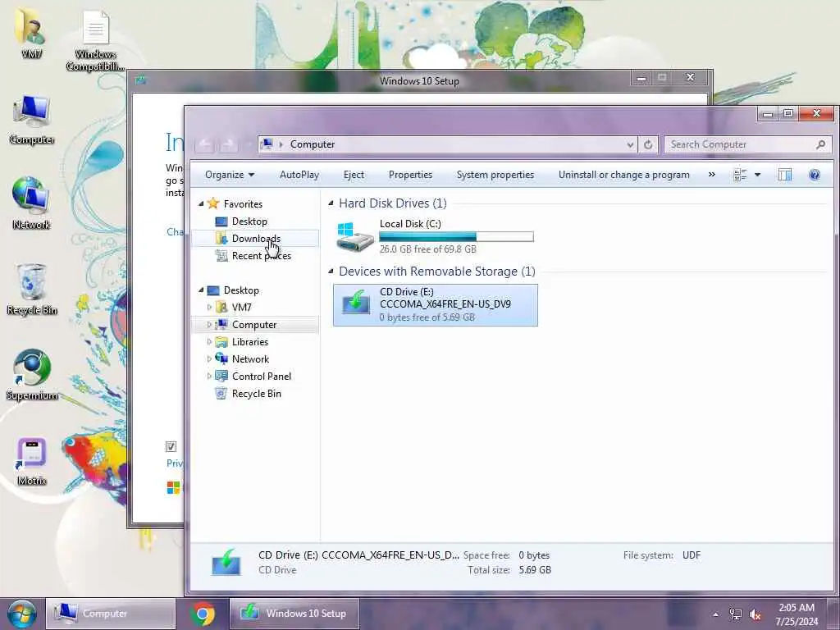Collapse the Desktop tree group
840x630 pixels.
click(x=201, y=290)
